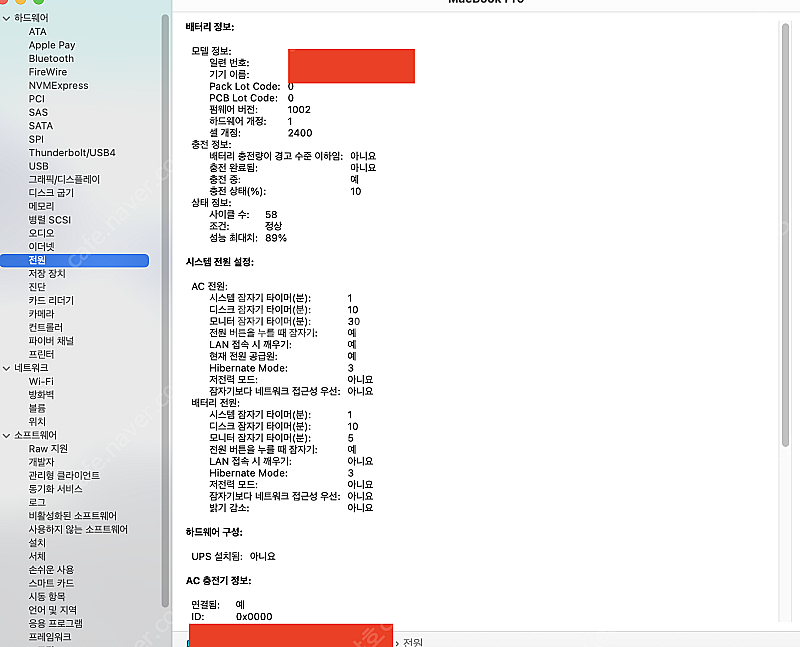Select 디스크 굽기 in sidebar
This screenshot has width=800, height=647.
pos(51,193)
